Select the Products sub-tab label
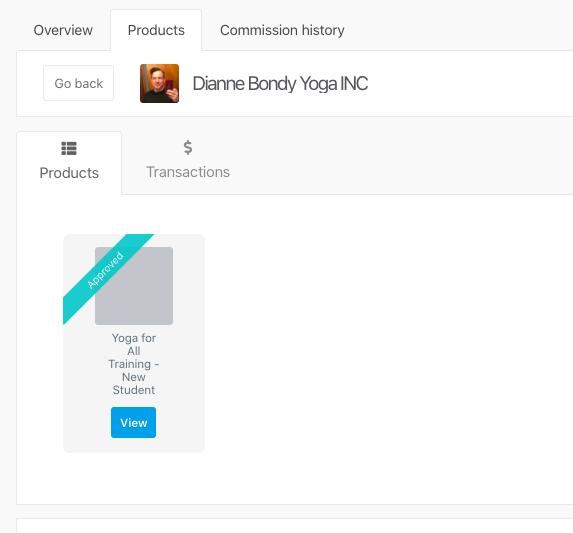Screen dimensions: 573x533 point(69,173)
